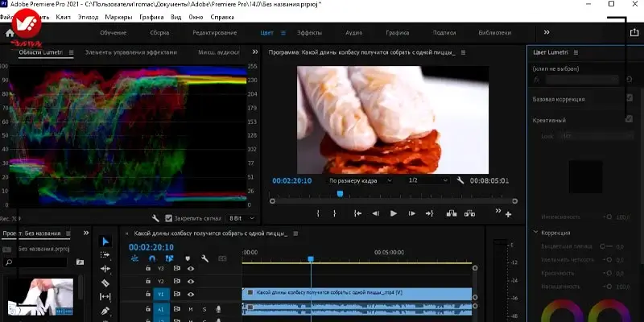The height and width of the screenshot is (322, 644).
Task: Select the Ripple Edit tool
Action: tap(105, 269)
